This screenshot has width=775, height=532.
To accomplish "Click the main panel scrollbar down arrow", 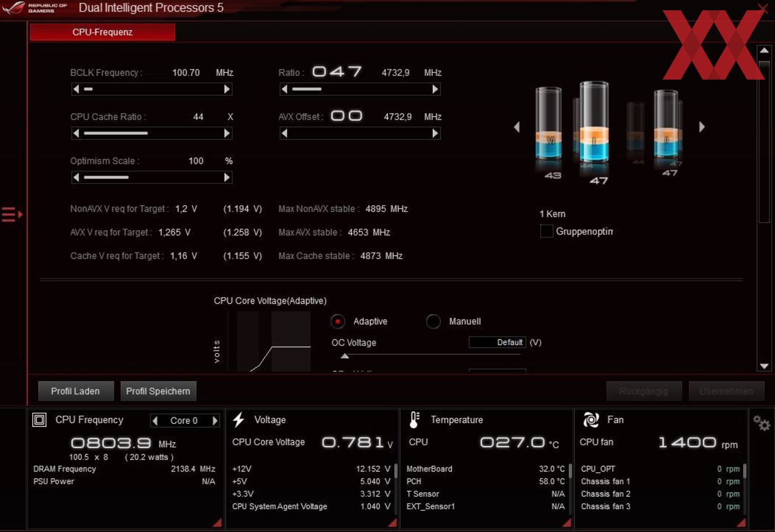I will pyautogui.click(x=764, y=366).
